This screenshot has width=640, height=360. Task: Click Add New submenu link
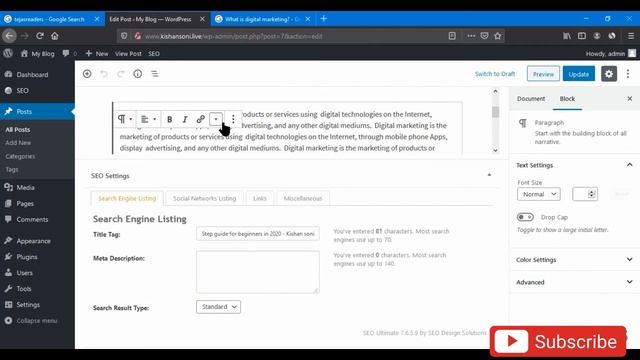point(18,143)
